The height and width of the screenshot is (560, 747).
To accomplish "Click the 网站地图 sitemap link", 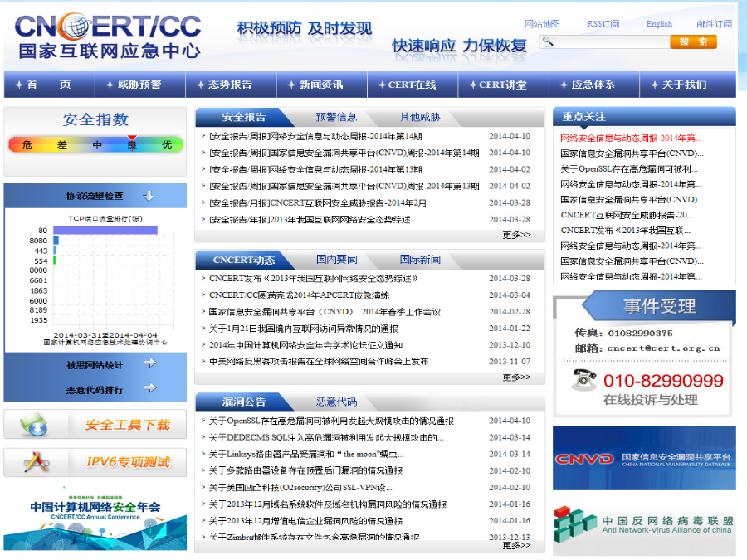I will (542, 24).
